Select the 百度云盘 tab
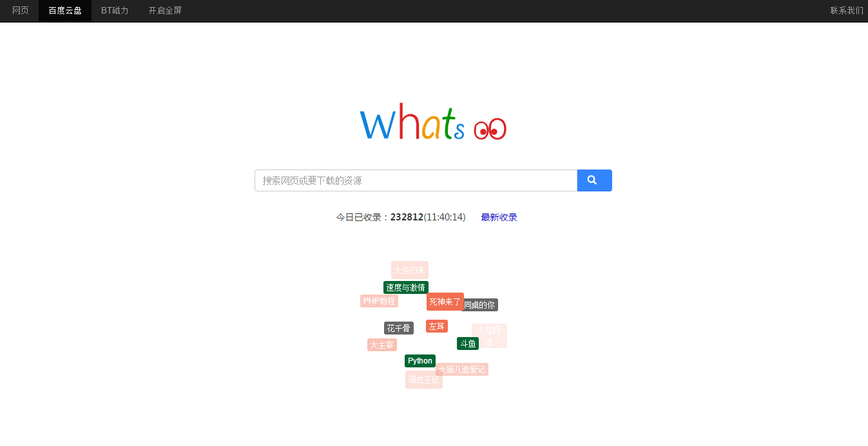Viewport: 868px width, 446px height. point(65,10)
